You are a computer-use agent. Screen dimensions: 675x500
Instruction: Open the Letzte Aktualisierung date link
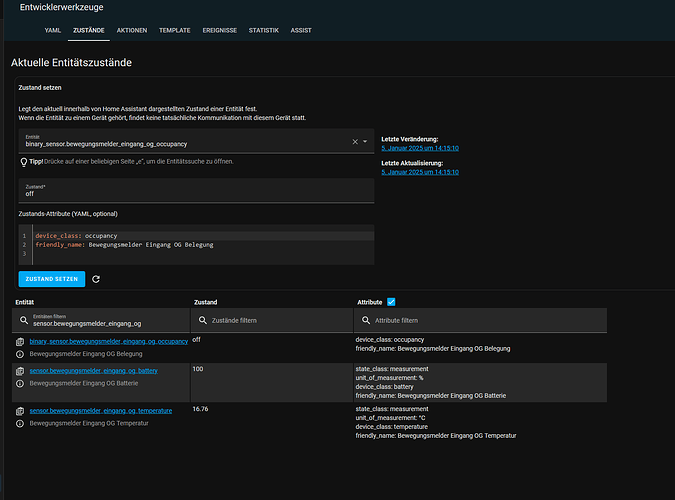click(x=420, y=172)
